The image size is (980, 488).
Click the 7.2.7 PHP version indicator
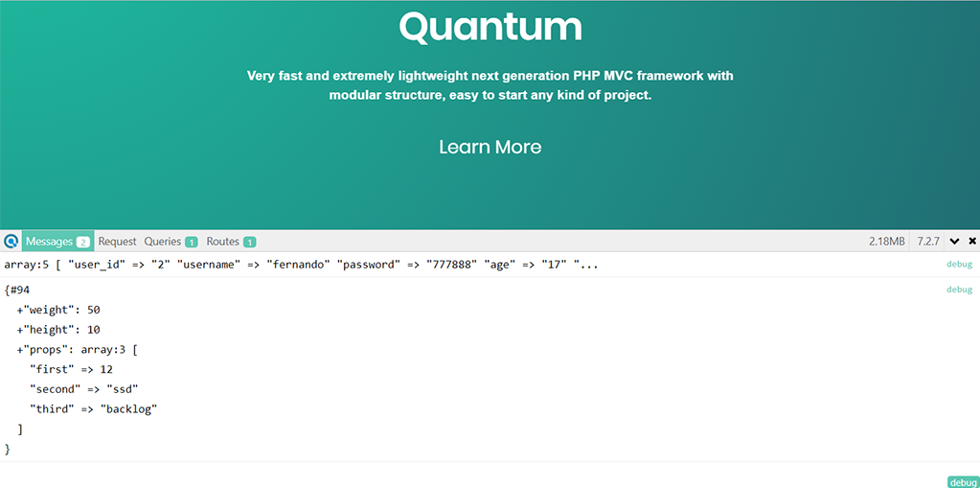(x=928, y=242)
